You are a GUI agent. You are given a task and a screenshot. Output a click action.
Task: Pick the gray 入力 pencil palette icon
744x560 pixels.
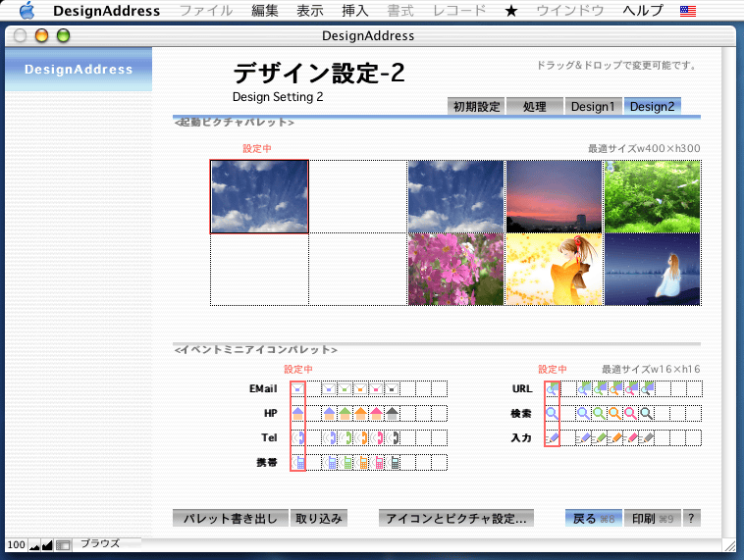(x=646, y=437)
